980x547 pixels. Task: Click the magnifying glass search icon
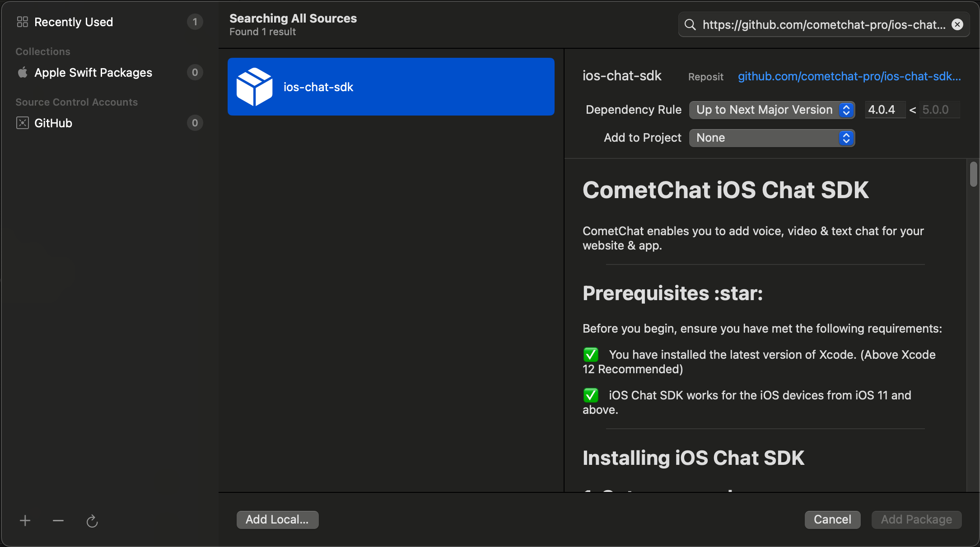(x=690, y=24)
